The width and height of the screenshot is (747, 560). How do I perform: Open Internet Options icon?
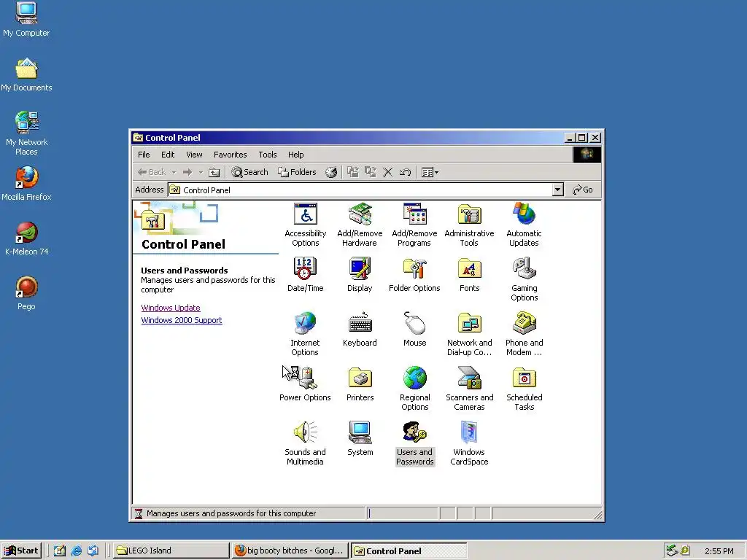click(x=305, y=334)
